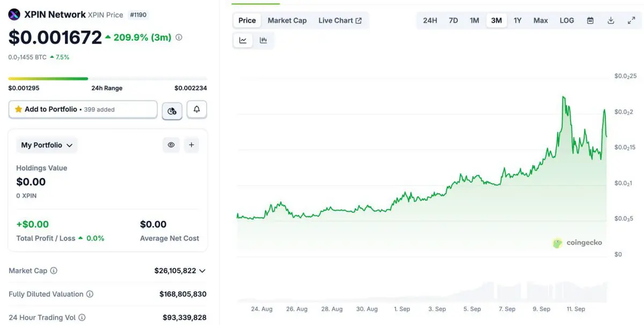Click the price alert bell icon
This screenshot has height=325, width=644.
pos(197,109)
